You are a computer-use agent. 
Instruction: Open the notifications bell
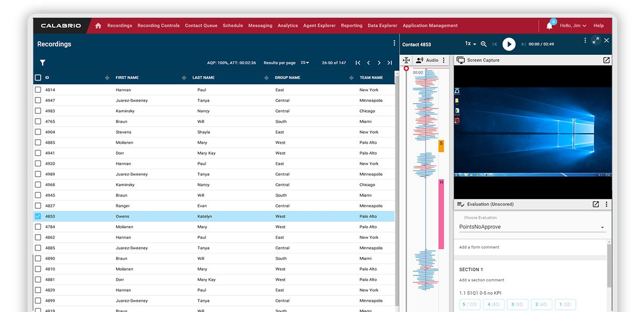(549, 26)
